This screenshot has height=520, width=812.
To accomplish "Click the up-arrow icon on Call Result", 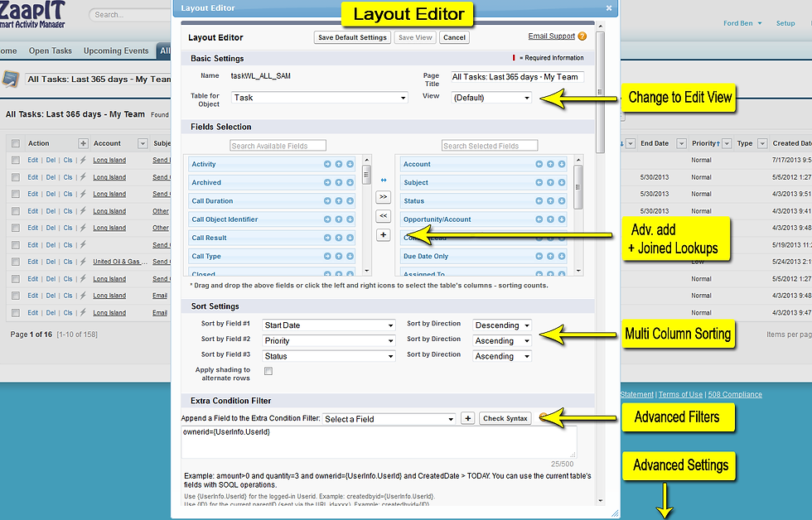I will [339, 238].
